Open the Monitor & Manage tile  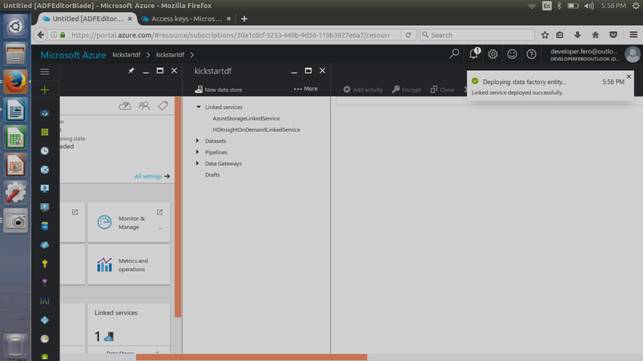(129, 222)
